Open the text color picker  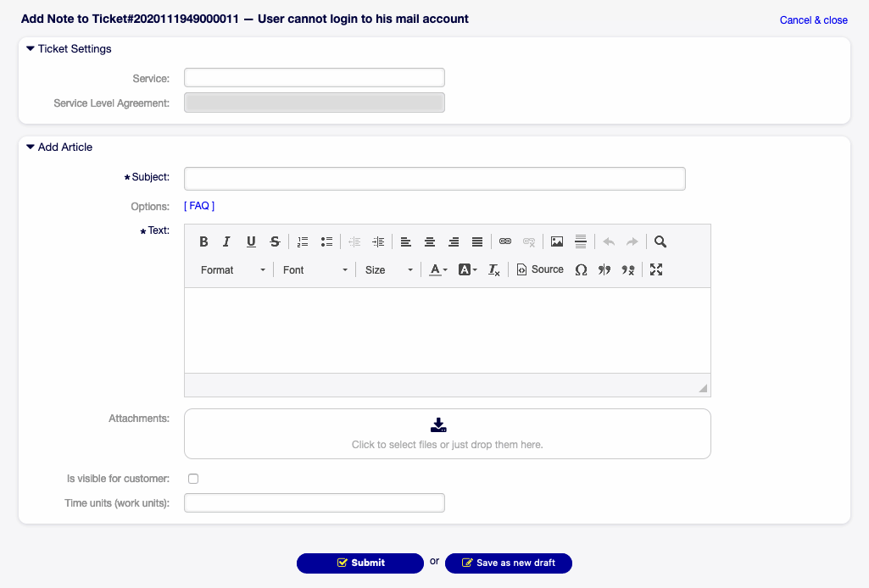click(x=437, y=269)
